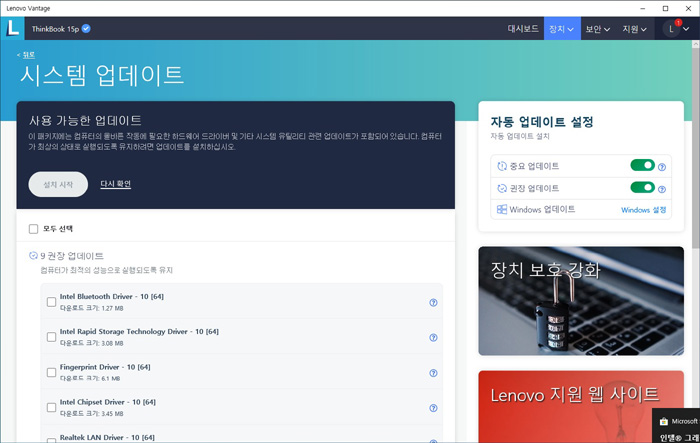Viewport: 700px width, 443px height.
Task: Check the 모두 선택 checkbox
Action: click(x=33, y=229)
